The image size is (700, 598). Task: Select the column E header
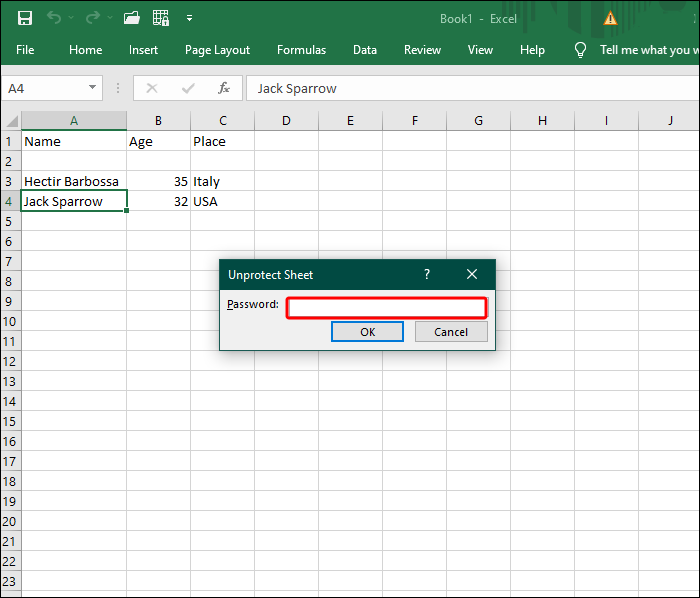point(350,121)
